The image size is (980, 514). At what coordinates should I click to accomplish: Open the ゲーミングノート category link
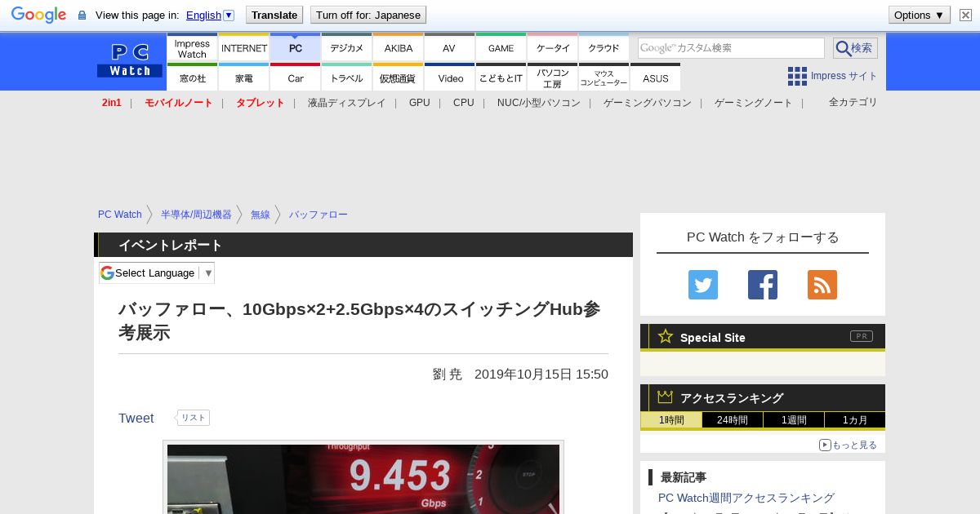click(754, 103)
